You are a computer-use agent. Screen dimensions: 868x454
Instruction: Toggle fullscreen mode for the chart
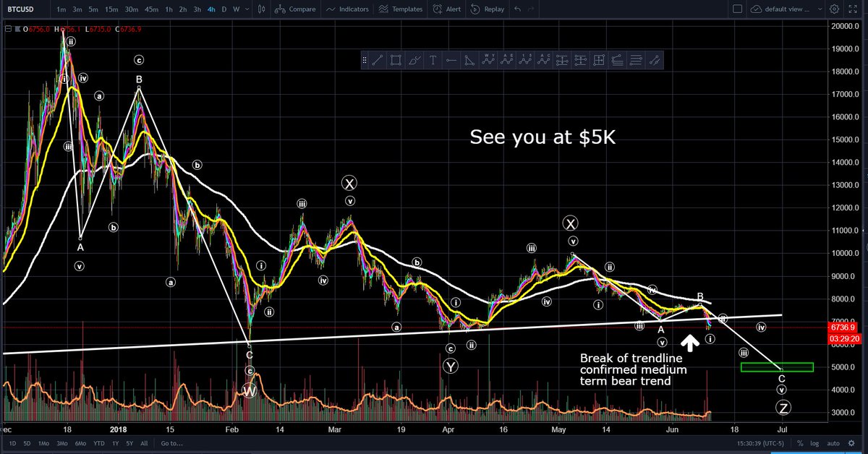click(854, 9)
